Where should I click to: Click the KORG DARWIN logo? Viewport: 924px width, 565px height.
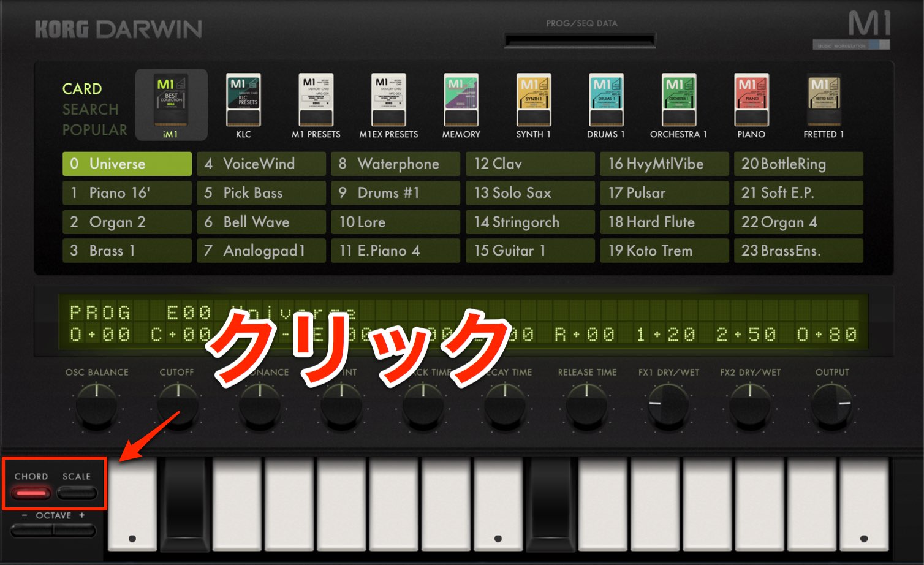click(118, 29)
